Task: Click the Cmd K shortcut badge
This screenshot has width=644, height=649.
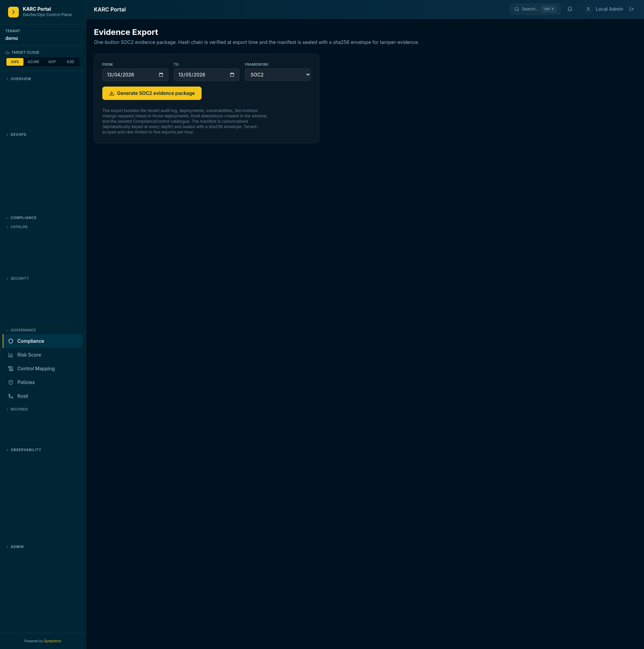Action: pos(549,9)
